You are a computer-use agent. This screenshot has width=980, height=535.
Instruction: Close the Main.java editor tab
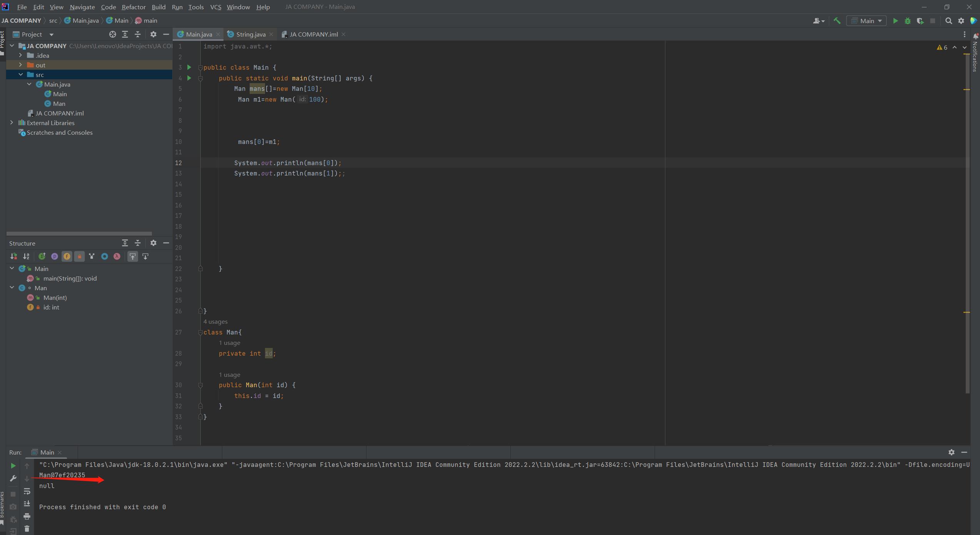pos(218,34)
